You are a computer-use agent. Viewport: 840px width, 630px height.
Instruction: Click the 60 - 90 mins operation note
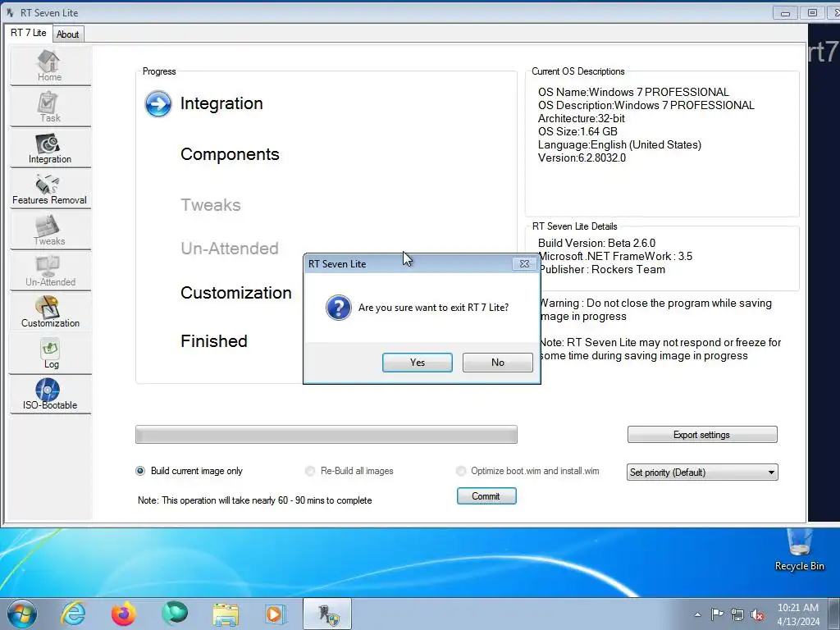pos(254,500)
